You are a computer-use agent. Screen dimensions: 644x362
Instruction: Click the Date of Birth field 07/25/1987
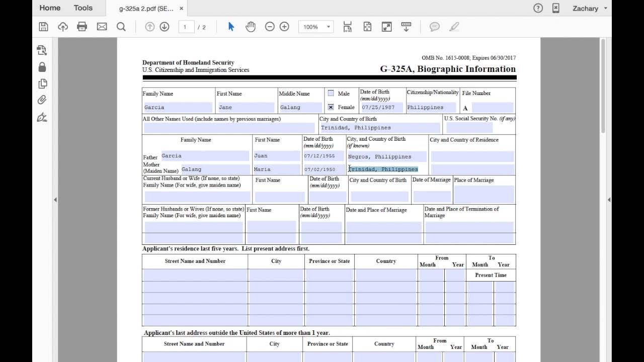click(x=381, y=107)
